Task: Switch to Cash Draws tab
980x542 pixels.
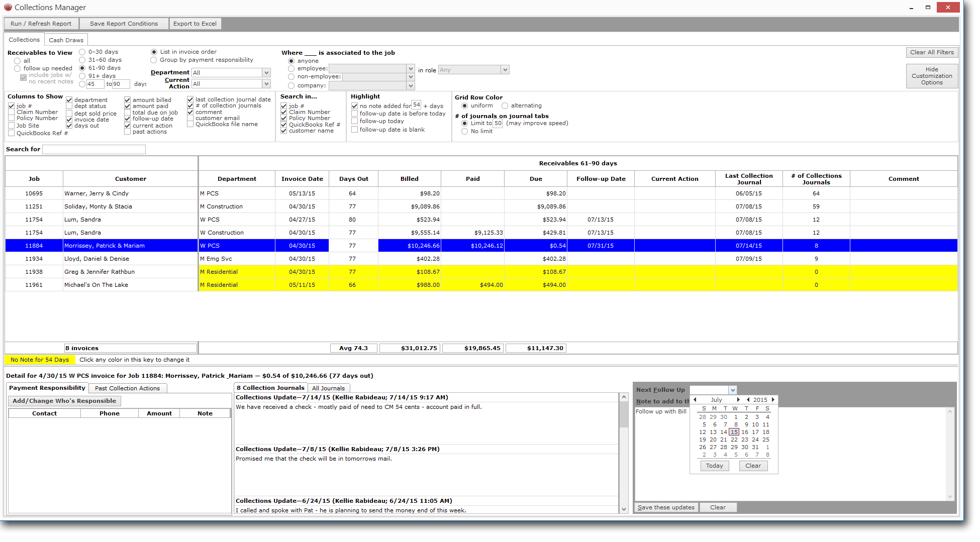Action: coord(66,40)
